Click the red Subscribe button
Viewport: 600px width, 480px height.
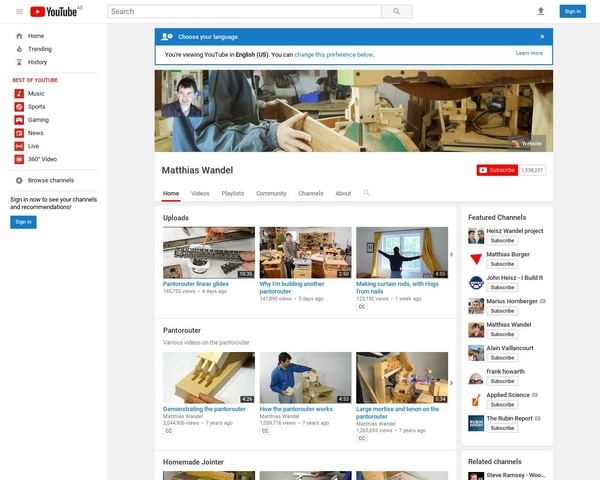point(497,170)
